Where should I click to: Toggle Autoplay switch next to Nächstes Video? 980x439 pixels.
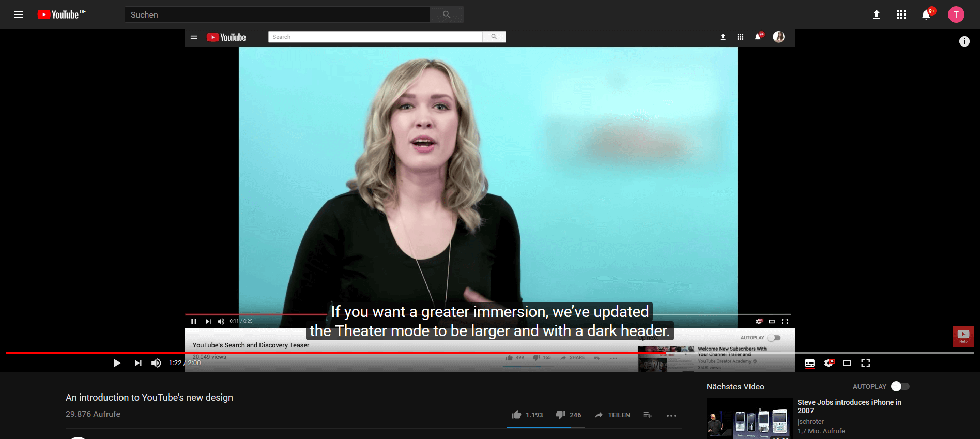point(900,386)
